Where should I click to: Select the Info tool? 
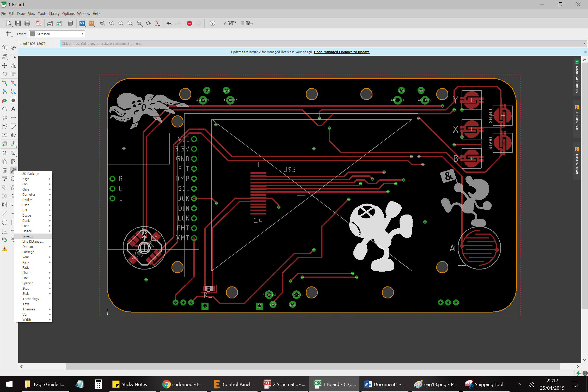pos(5,48)
